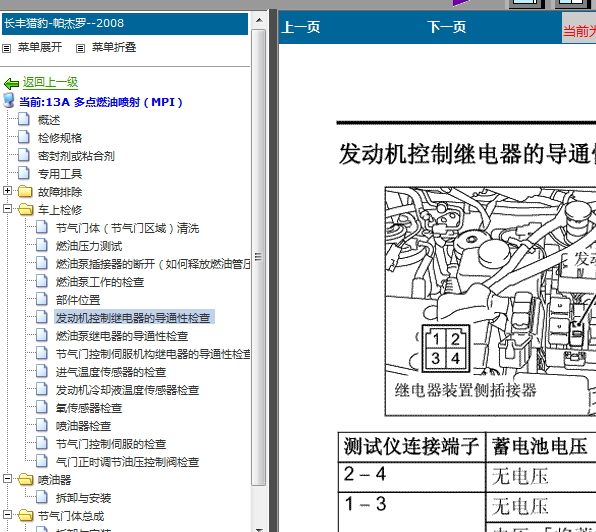Click the 喷油器 folder icon

pos(25,479)
